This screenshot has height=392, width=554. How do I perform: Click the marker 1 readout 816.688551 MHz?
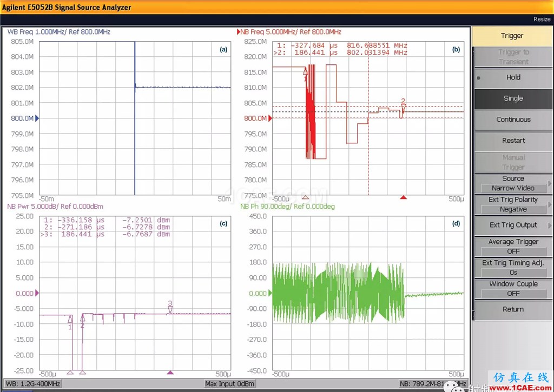tap(377, 45)
